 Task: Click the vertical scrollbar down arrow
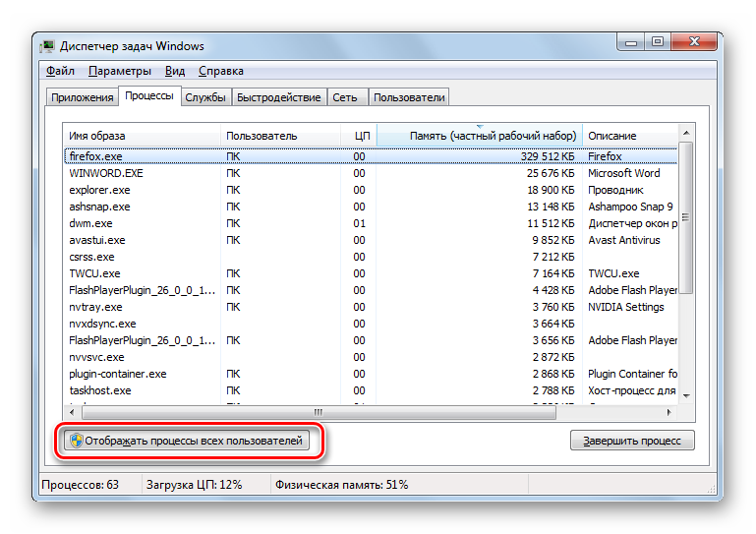(x=686, y=396)
